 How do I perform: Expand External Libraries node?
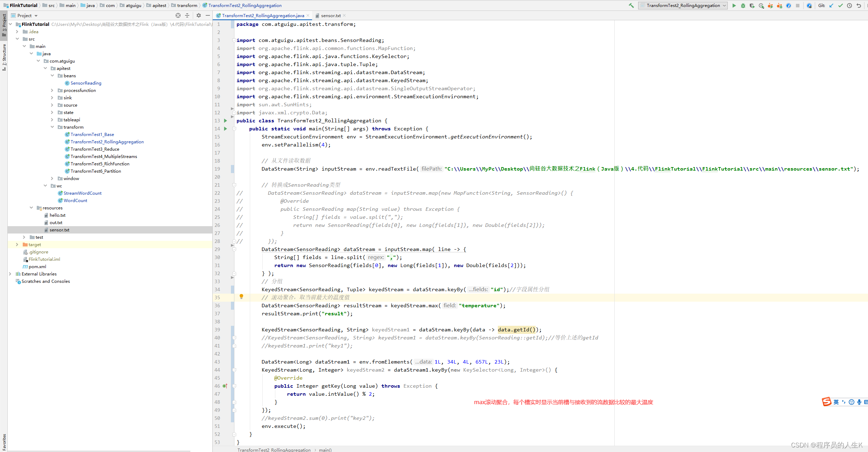tap(10, 274)
